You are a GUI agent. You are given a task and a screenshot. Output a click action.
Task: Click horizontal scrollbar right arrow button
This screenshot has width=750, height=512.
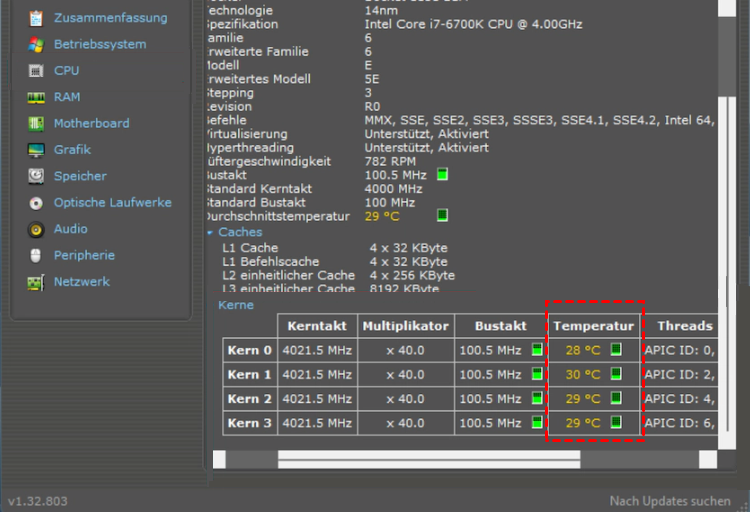[708, 459]
